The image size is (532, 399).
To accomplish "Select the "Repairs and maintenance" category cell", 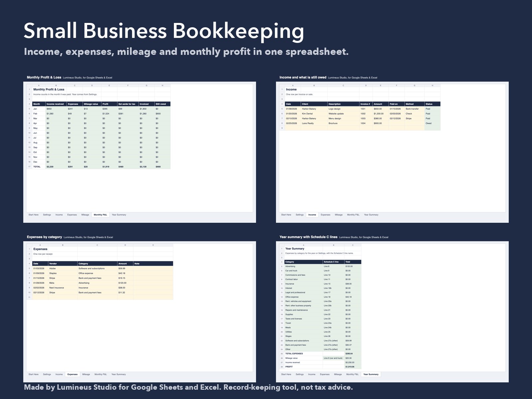I will point(304,310).
